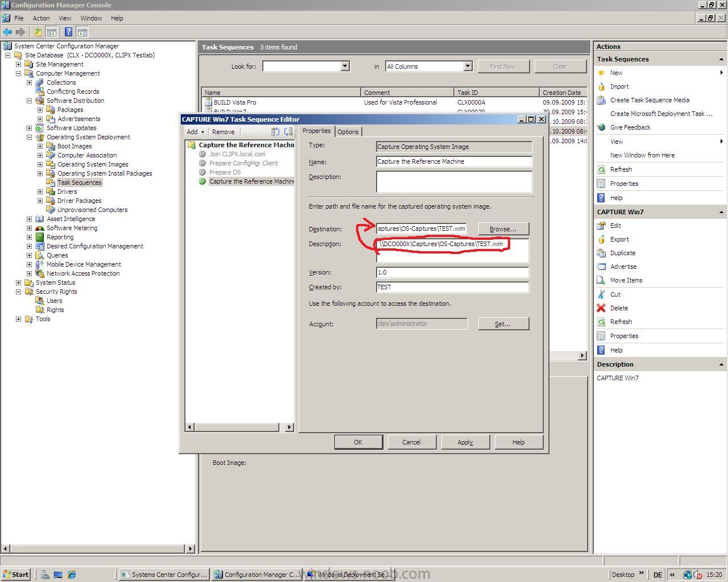Screen dimensions: 728x582
Task: Click the Move Items icon
Action: point(601,280)
